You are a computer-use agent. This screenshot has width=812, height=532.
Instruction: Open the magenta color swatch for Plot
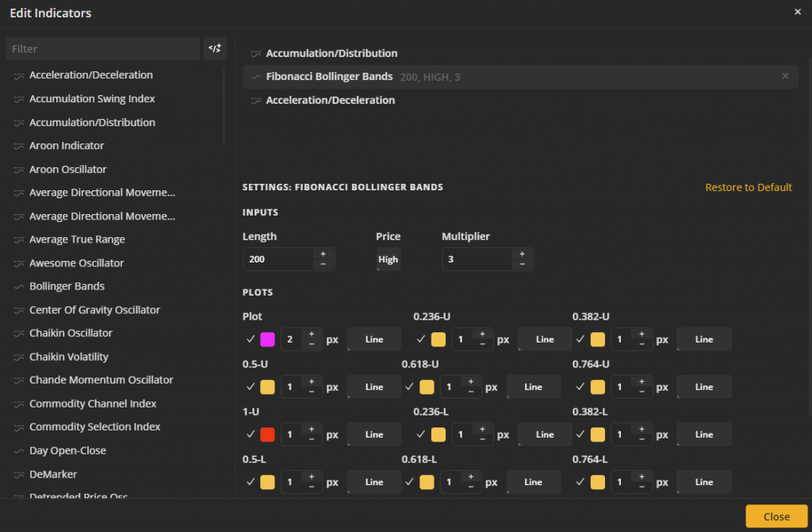click(x=268, y=339)
